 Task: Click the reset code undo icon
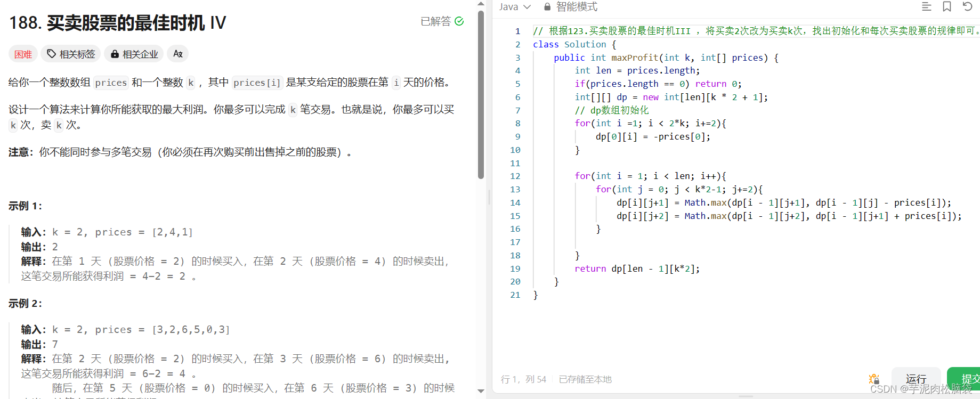[x=968, y=6]
